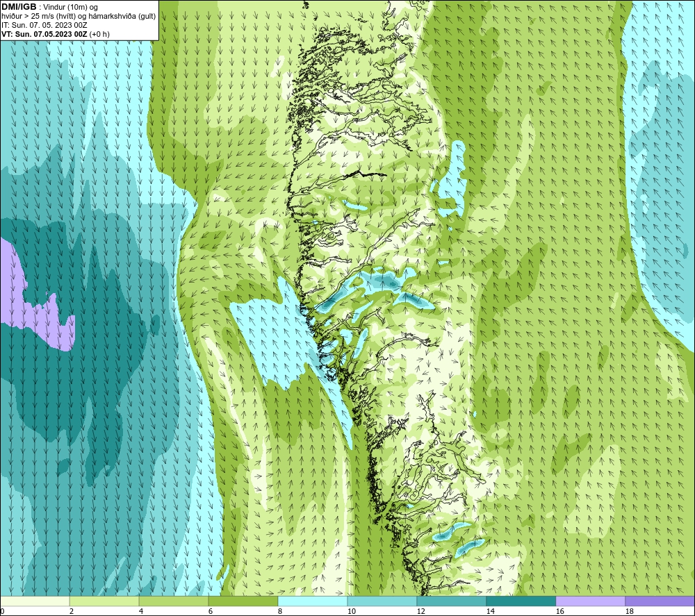Click the 14–16 m/s dark teal legend swatch
The height and width of the screenshot is (616, 695).
tap(521, 601)
